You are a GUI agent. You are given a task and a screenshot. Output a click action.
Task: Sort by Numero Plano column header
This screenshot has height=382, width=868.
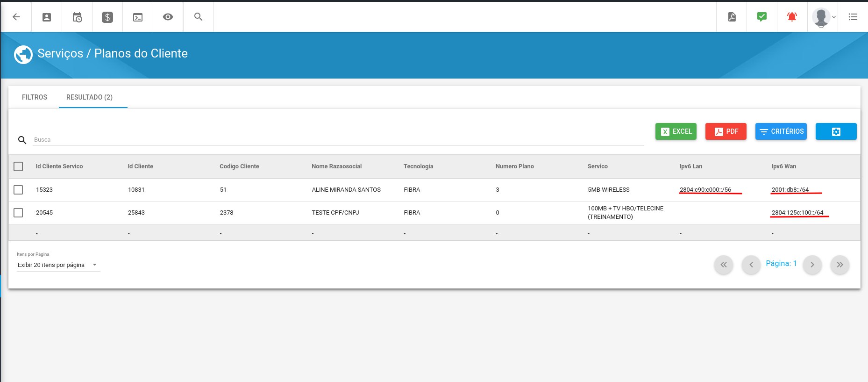[x=514, y=166]
